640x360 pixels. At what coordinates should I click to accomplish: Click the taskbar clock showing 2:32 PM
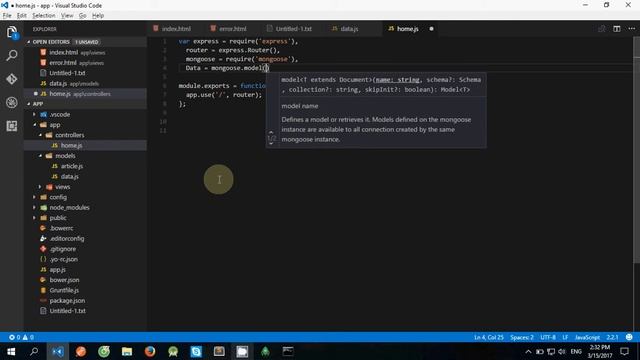click(600, 351)
